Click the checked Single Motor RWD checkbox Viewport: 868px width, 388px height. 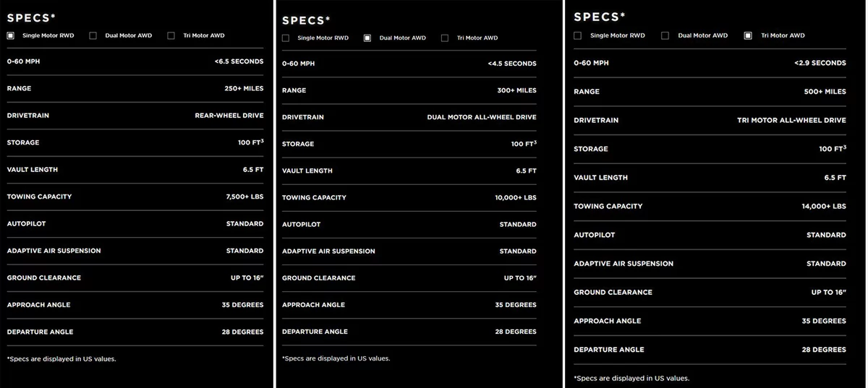[x=11, y=35]
